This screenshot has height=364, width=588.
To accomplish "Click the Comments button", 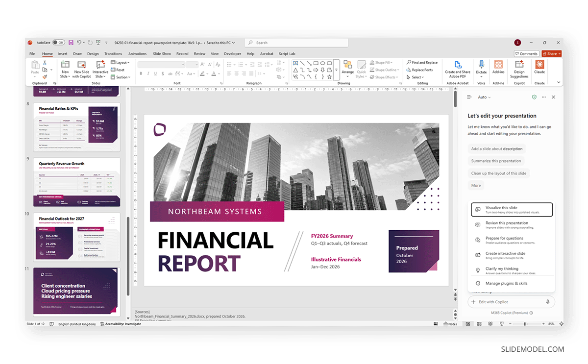I will (x=526, y=54).
